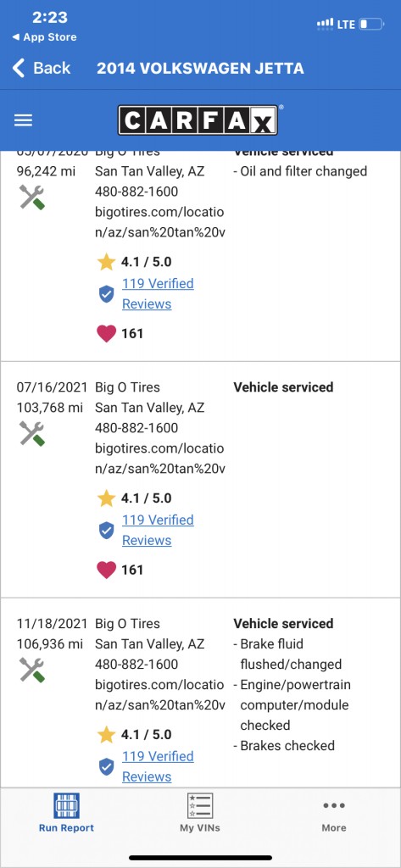Tap the gold star rating in 11/18/2021 record
This screenshot has width=401, height=868.
(x=106, y=735)
